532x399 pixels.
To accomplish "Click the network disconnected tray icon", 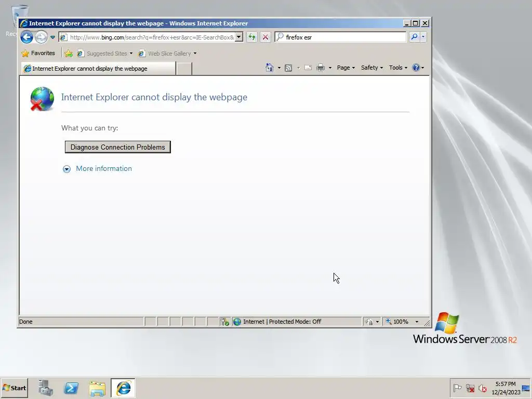I will (470, 388).
